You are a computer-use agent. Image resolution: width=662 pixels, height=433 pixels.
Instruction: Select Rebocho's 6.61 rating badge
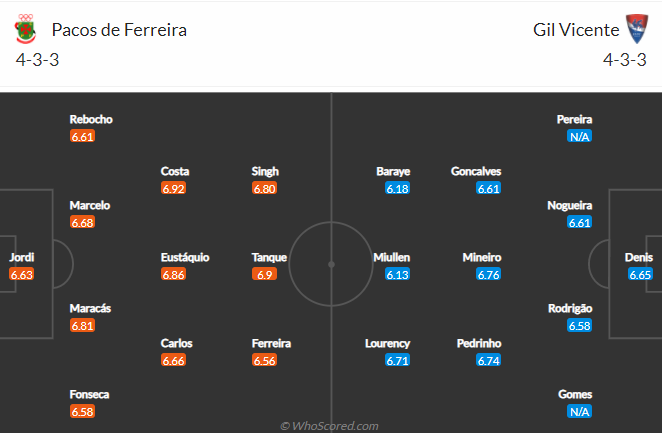[x=82, y=136]
